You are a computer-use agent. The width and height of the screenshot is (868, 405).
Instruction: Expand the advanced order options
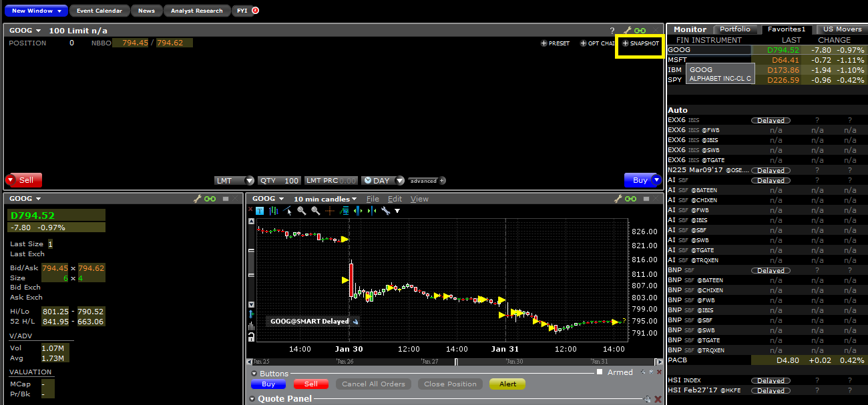pyautogui.click(x=427, y=181)
